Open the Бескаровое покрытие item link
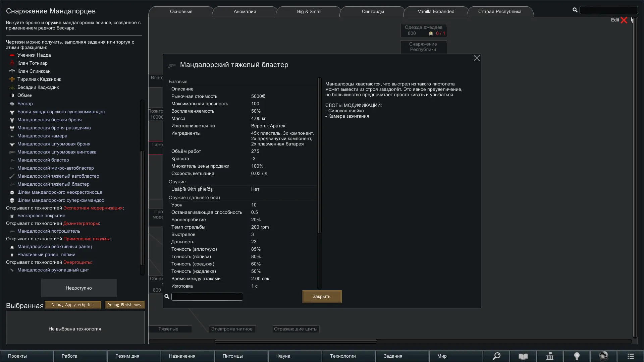The height and width of the screenshot is (362, 644). (x=41, y=216)
